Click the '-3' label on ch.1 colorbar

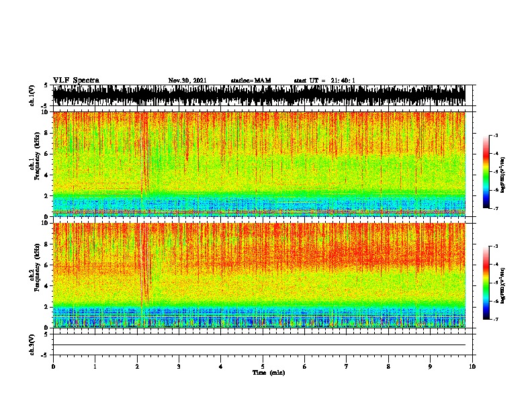pos(495,135)
